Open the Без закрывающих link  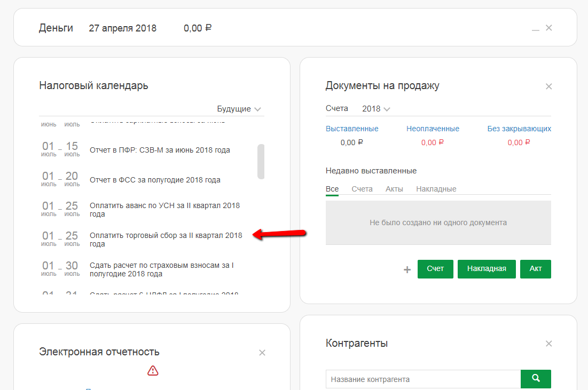pos(519,129)
